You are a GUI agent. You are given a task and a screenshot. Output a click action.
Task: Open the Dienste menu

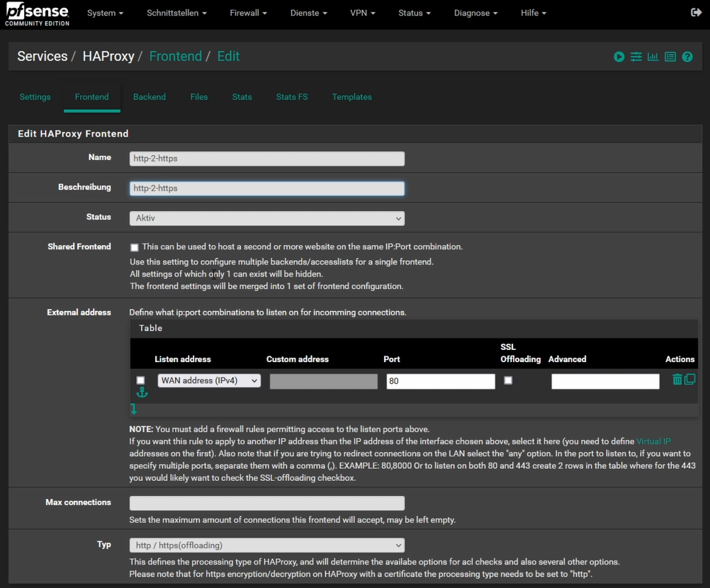(x=309, y=13)
